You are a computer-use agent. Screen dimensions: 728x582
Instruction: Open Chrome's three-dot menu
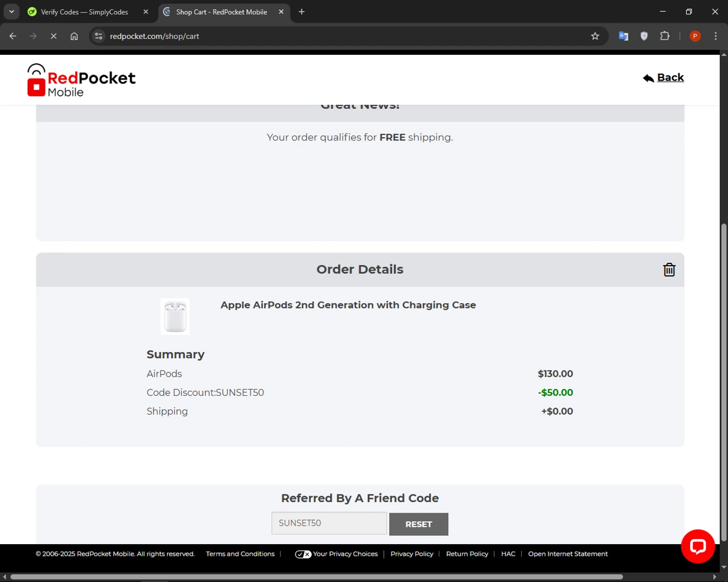click(715, 36)
